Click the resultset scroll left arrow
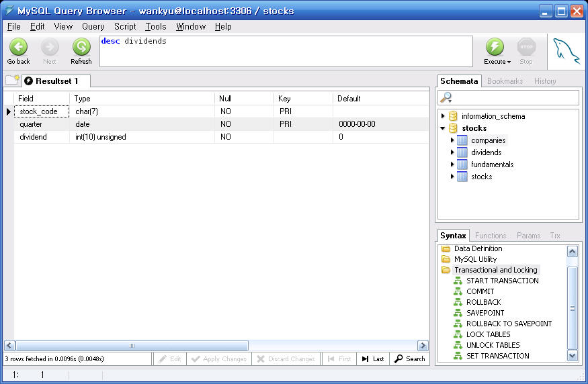The width and height of the screenshot is (588, 384). tap(10, 346)
